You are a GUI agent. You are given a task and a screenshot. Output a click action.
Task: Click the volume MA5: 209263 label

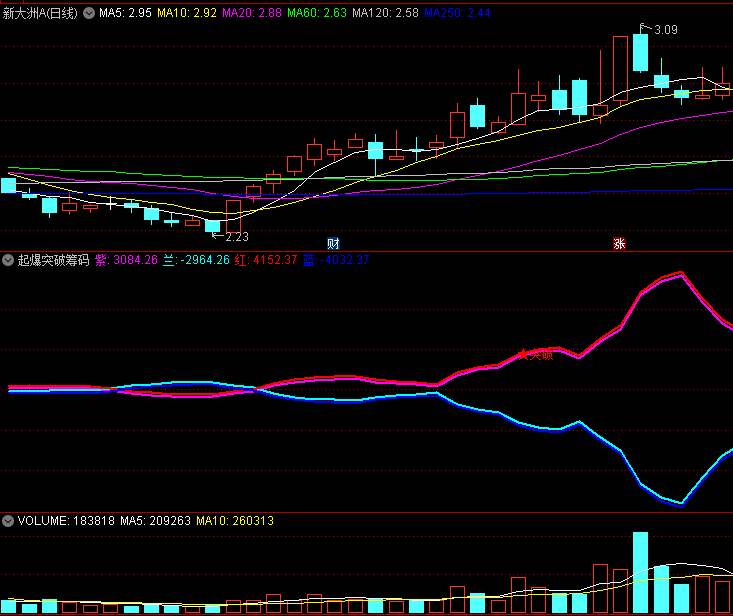point(155,521)
